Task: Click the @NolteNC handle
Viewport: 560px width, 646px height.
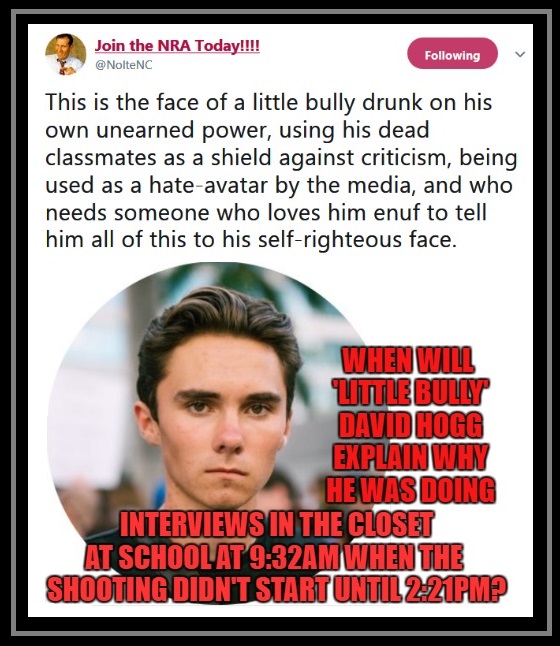Action: [x=124, y=65]
